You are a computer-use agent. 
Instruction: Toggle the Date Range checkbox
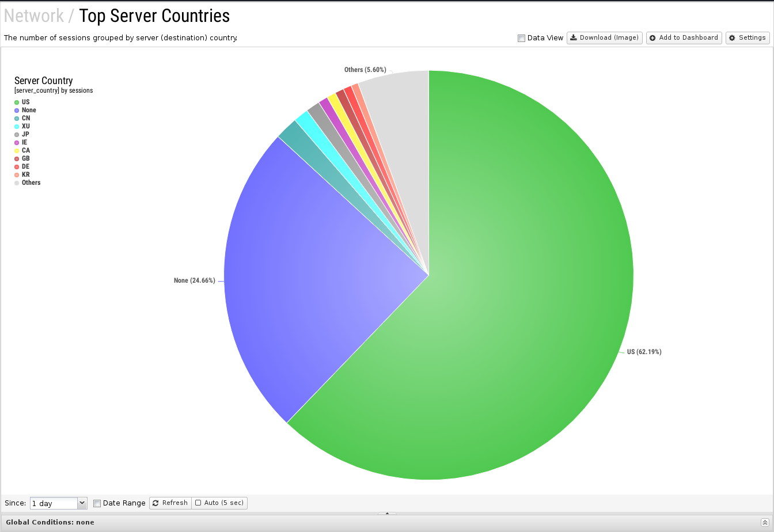(97, 503)
